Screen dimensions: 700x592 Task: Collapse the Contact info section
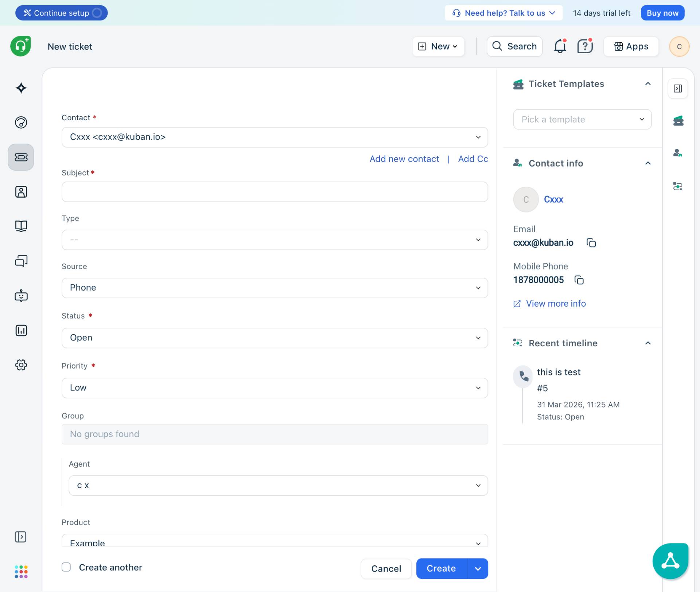648,163
